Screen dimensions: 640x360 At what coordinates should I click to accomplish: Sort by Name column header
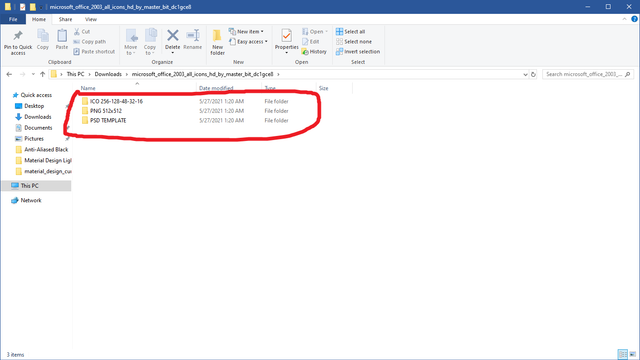[x=88, y=88]
